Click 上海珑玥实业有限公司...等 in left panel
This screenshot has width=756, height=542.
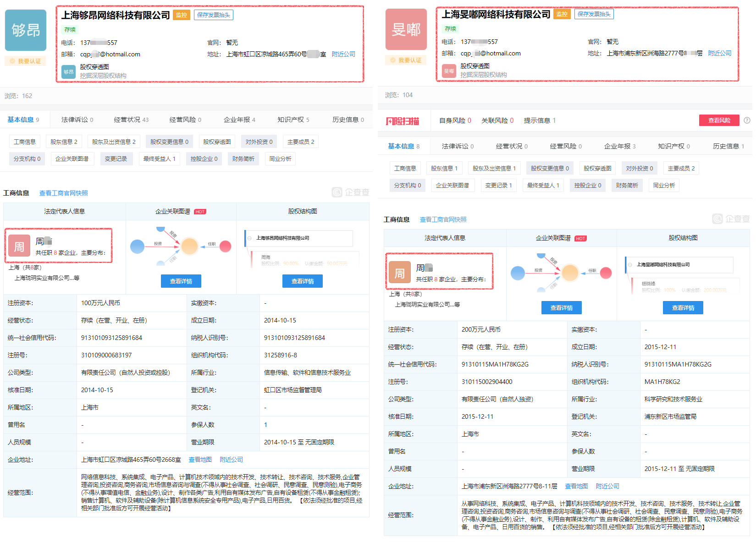click(x=47, y=278)
